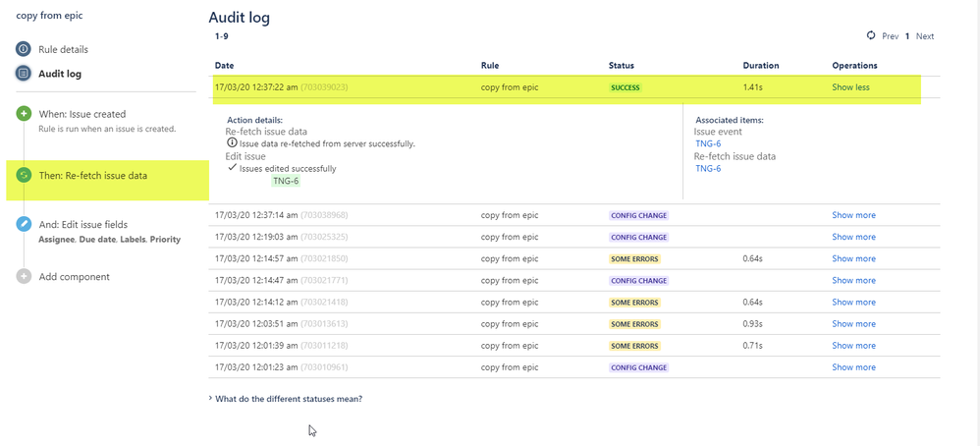
Task: Click the blue pencil Edit issue fields icon
Action: pos(24,224)
